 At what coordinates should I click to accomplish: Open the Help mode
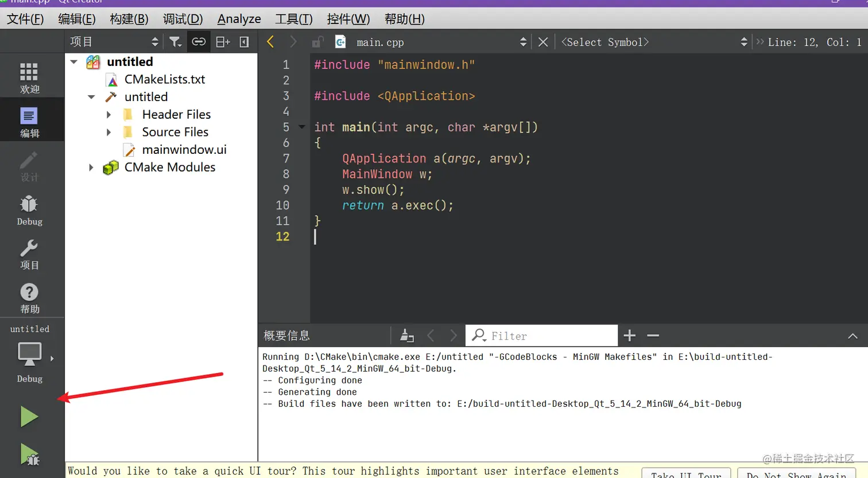29,298
